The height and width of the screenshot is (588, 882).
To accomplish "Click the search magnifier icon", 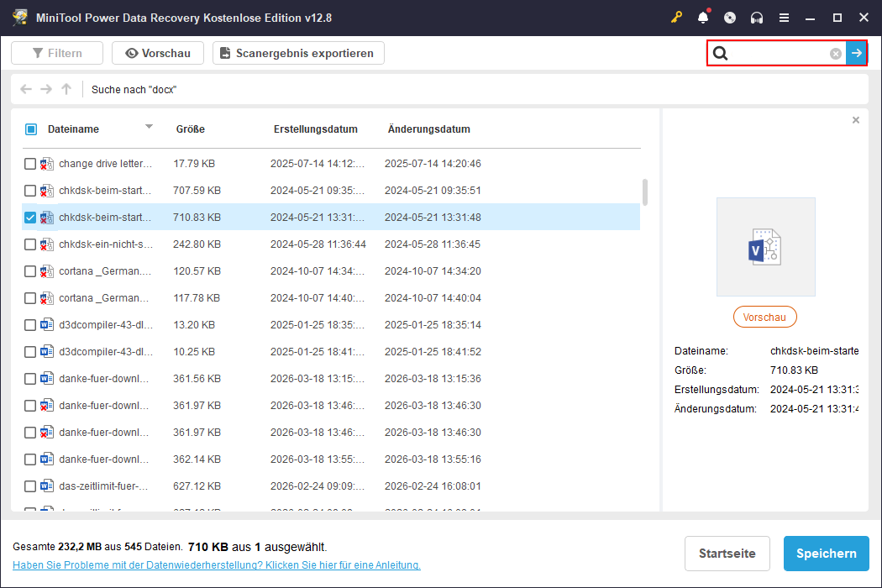I will (x=720, y=54).
